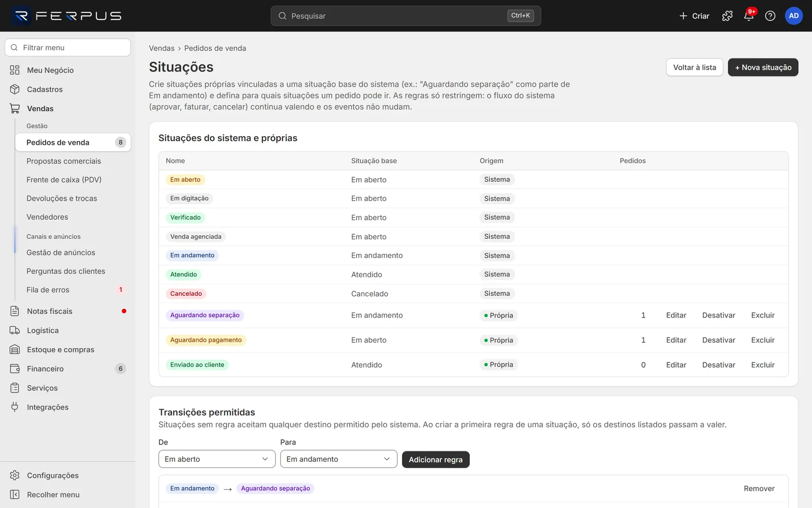Viewport: 812px width, 508px height.
Task: Click the Verificado status tag
Action: pyautogui.click(x=185, y=217)
